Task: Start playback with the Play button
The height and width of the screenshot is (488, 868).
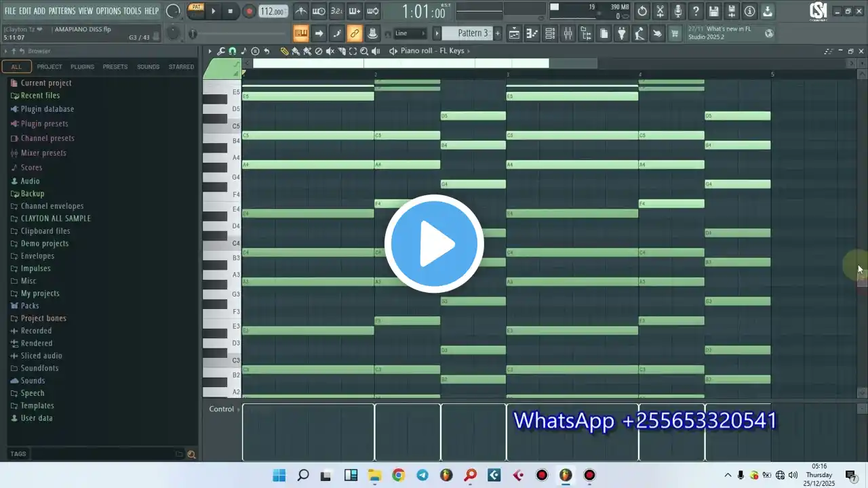Action: [x=214, y=11]
